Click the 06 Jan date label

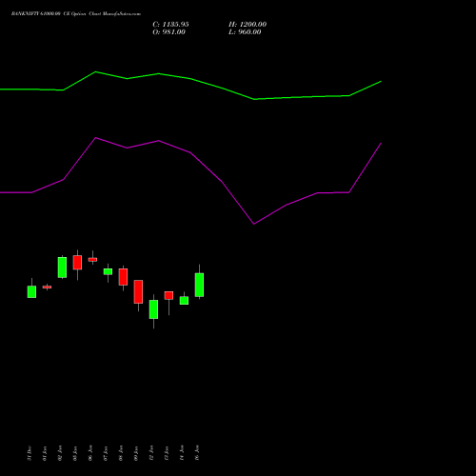point(90,453)
